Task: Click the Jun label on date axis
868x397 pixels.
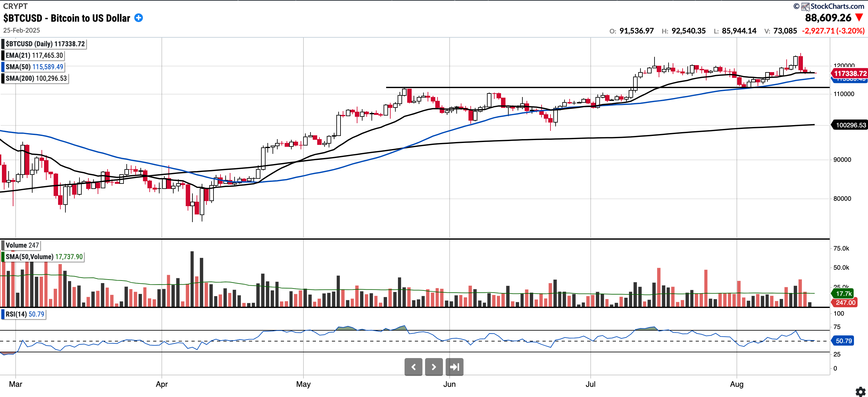Action: 449,384
